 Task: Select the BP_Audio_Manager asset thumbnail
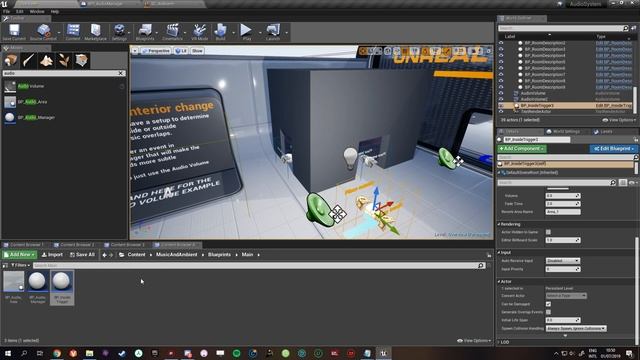click(x=37, y=287)
